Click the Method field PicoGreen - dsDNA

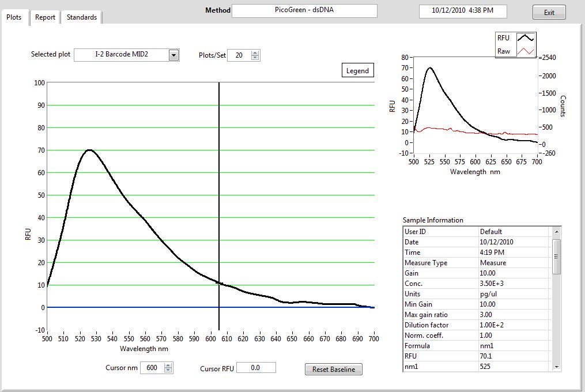(304, 10)
